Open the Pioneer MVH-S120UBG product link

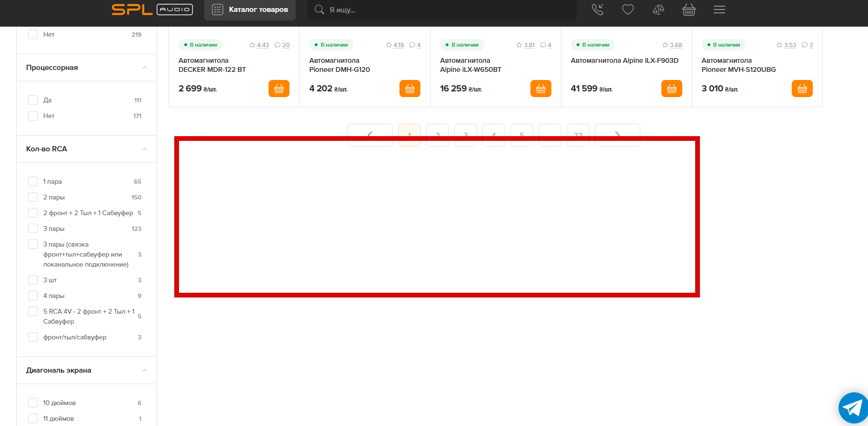tap(738, 65)
